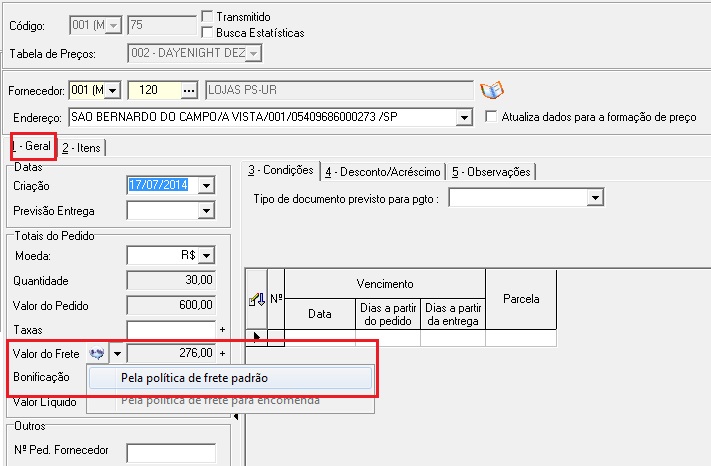Click the LOJAS PS-UR supplier name field
Viewport: 711px width, 466px height.
point(339,90)
